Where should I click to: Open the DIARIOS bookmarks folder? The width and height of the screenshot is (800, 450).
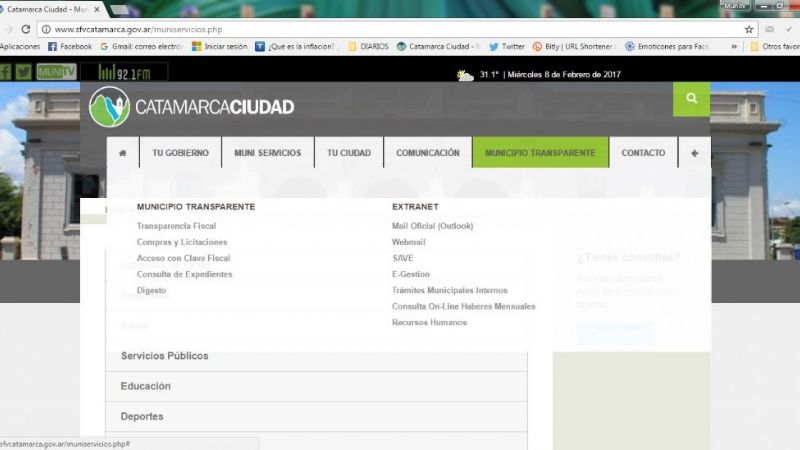click(368, 46)
